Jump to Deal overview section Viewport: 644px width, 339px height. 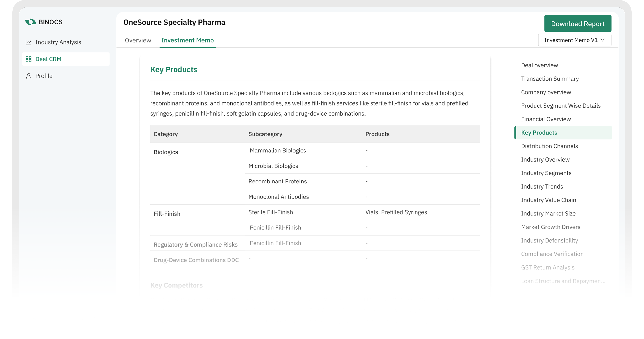click(539, 65)
